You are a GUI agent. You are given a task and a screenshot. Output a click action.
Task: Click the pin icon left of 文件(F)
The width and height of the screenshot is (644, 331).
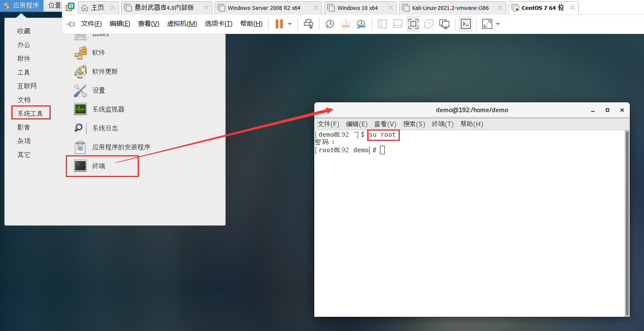tap(71, 24)
